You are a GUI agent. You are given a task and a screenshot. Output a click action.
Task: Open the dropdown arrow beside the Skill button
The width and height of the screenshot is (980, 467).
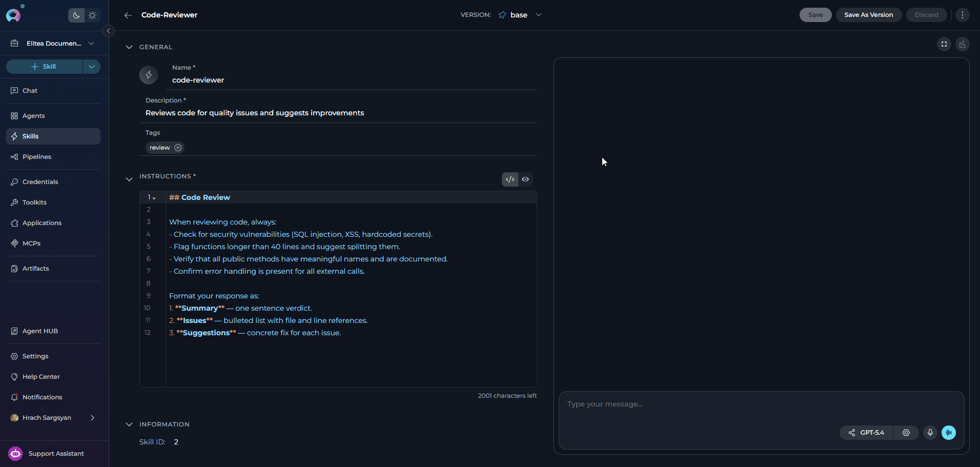coord(92,67)
